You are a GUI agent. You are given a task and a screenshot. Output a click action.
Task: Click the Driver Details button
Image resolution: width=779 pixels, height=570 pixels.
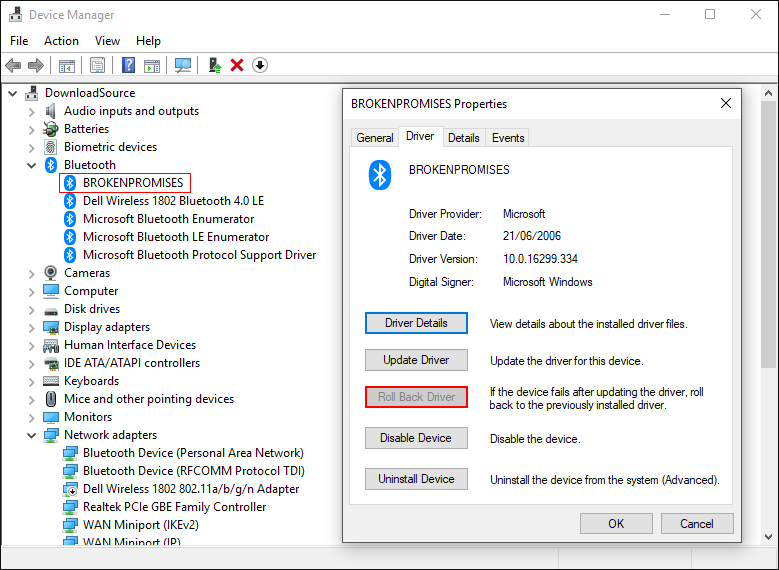click(x=416, y=323)
